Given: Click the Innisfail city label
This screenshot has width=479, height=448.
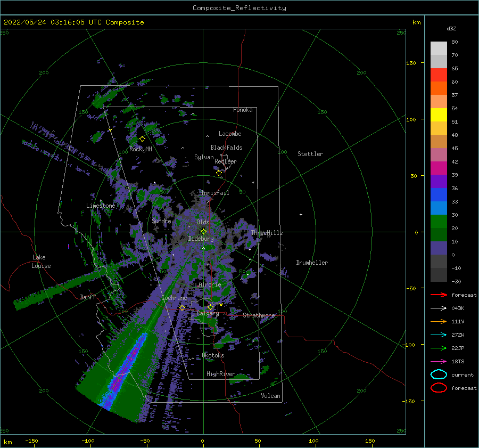Looking at the screenshot, I should pyautogui.click(x=215, y=193).
